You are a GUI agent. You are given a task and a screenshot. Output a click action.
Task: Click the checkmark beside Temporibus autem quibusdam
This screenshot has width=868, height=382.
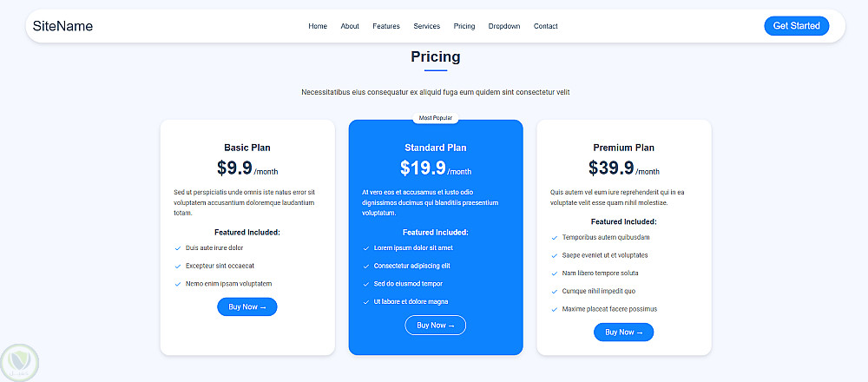click(554, 237)
